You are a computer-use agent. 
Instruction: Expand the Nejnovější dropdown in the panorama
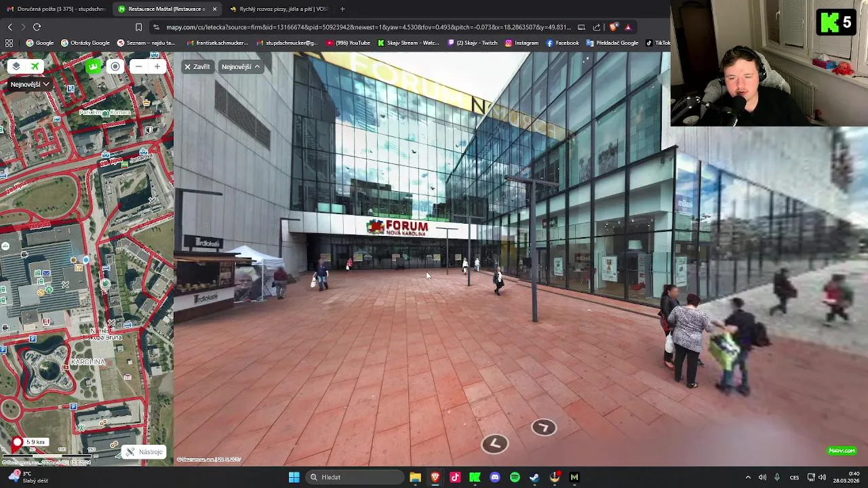pyautogui.click(x=241, y=66)
